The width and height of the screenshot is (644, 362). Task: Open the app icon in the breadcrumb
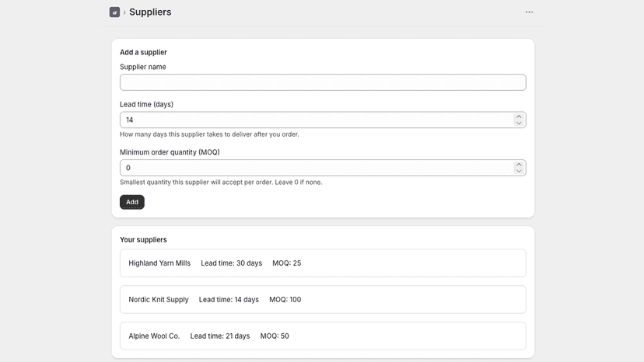coord(114,12)
